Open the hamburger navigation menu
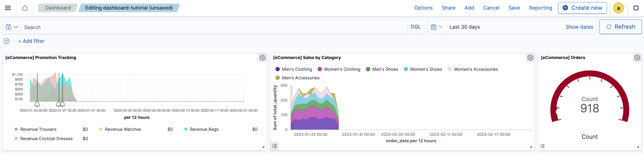 (x=8, y=8)
